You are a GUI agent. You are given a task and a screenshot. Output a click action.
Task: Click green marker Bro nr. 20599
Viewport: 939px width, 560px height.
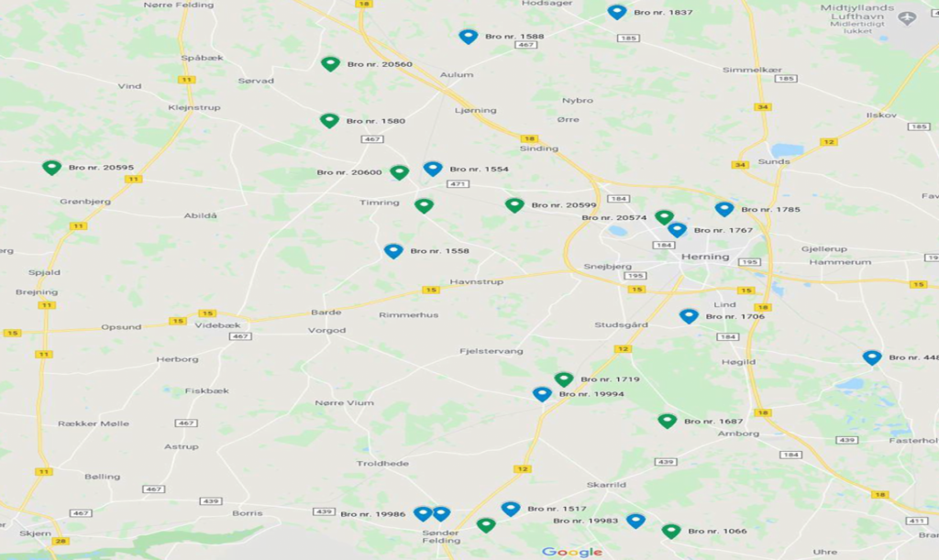coord(514,205)
